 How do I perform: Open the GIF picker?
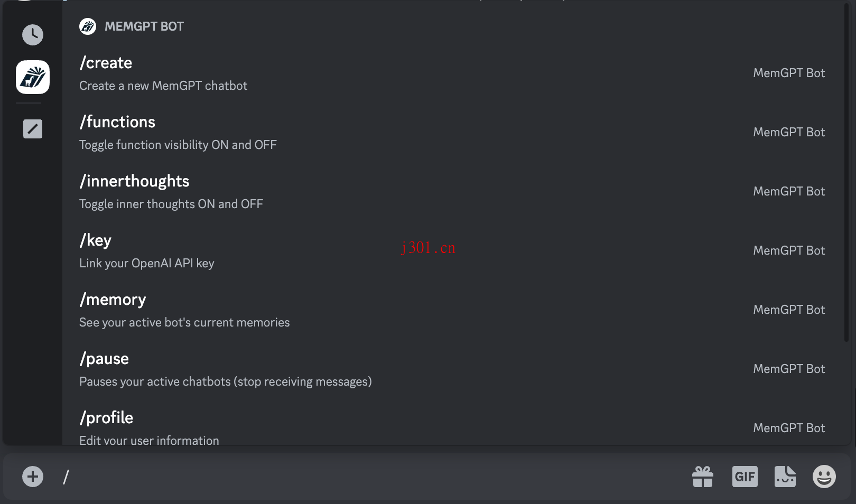745,477
